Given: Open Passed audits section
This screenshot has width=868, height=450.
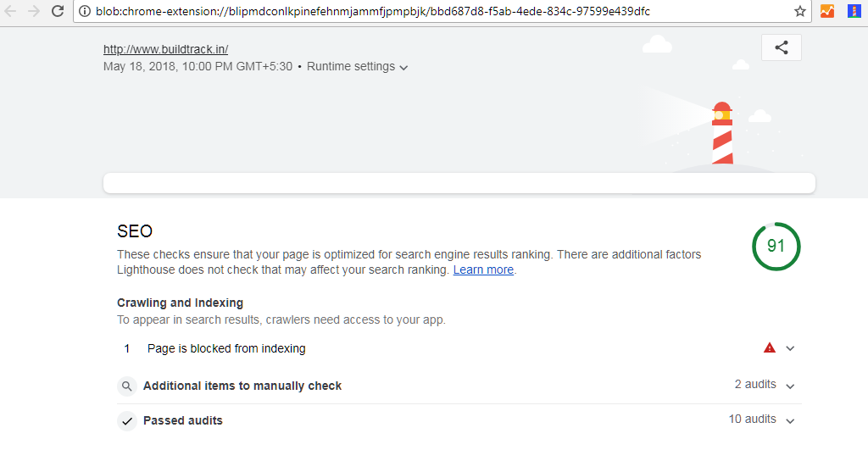Looking at the screenshot, I should click(x=459, y=420).
